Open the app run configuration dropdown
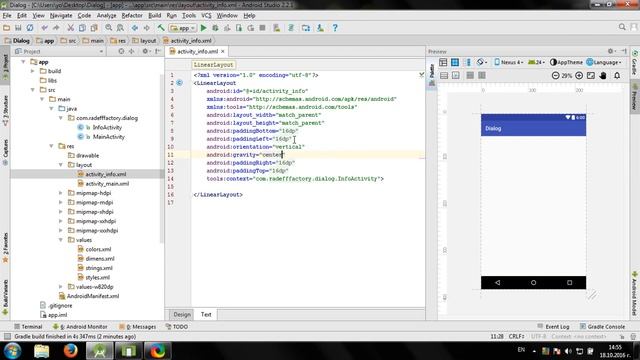This screenshot has width=640, height=360. (183, 28)
